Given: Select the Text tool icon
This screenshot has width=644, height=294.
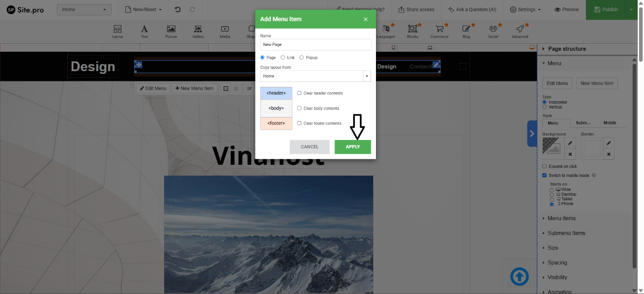Looking at the screenshot, I should pos(144,30).
